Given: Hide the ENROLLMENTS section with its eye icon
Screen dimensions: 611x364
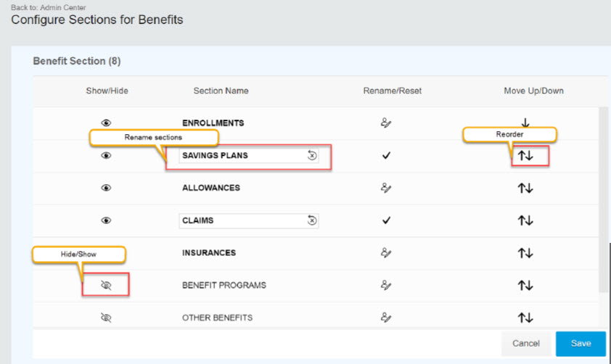Looking at the screenshot, I should pyautogui.click(x=106, y=123).
